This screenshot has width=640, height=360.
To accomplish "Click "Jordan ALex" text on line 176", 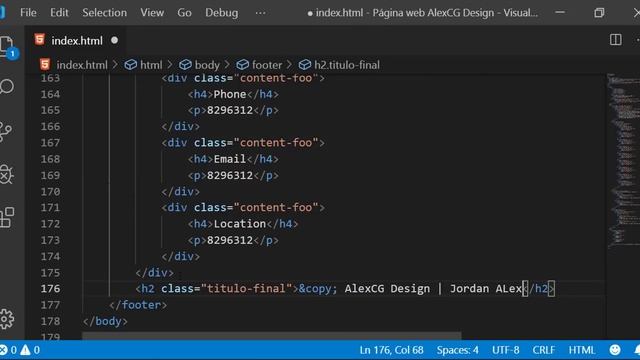I will tap(486, 289).
